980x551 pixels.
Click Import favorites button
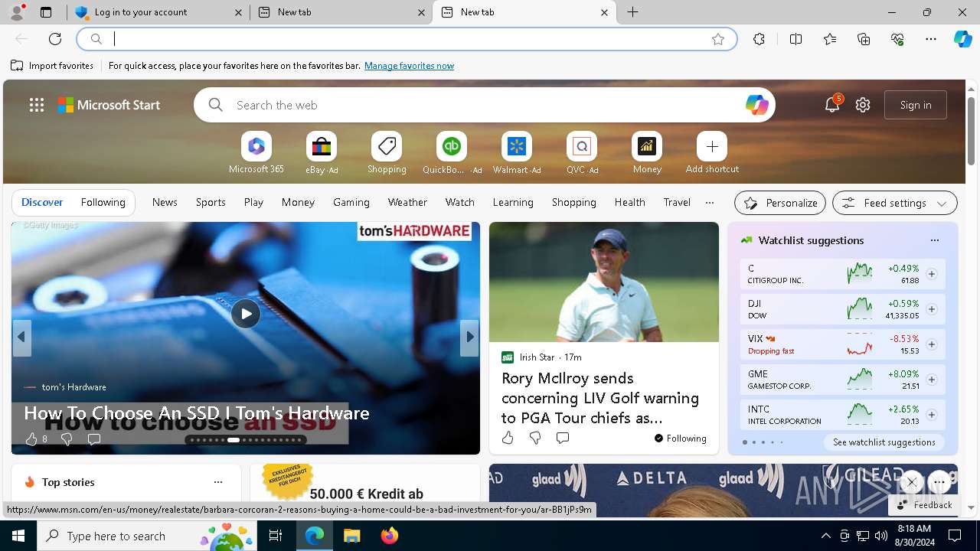(52, 66)
